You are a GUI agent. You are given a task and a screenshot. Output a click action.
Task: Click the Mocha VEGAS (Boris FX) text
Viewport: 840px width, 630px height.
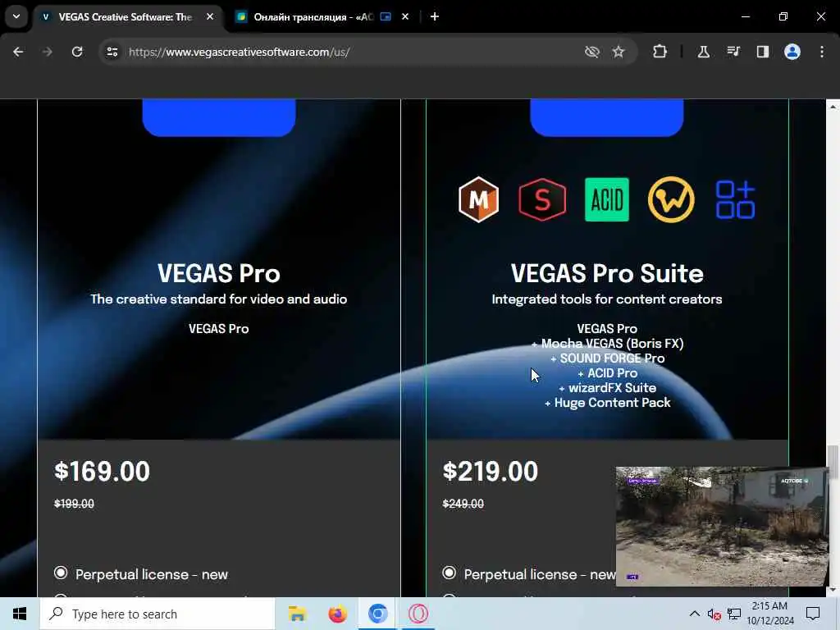(612, 344)
